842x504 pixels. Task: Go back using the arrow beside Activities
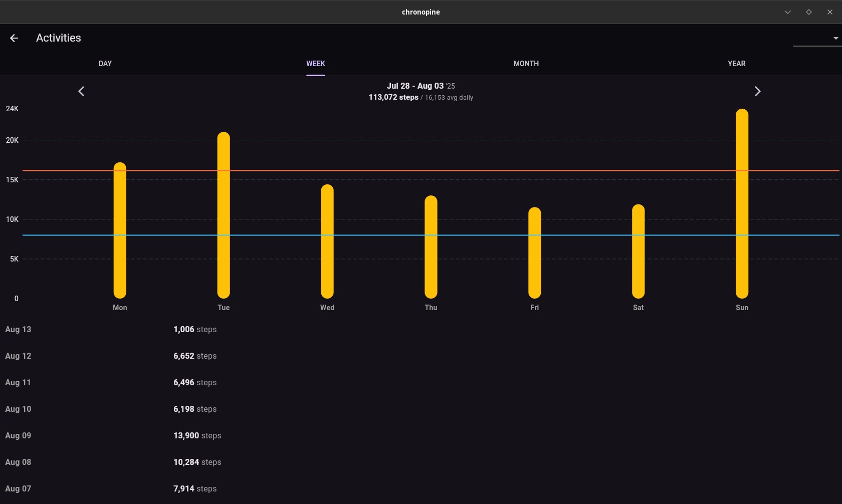[x=14, y=38]
